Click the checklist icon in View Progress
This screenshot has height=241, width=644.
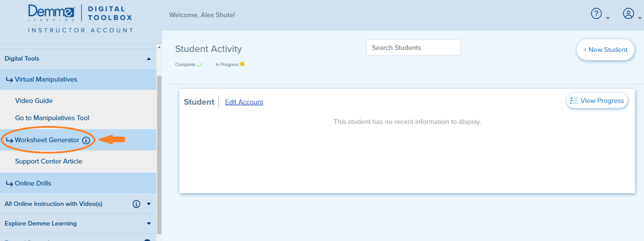[x=574, y=101]
